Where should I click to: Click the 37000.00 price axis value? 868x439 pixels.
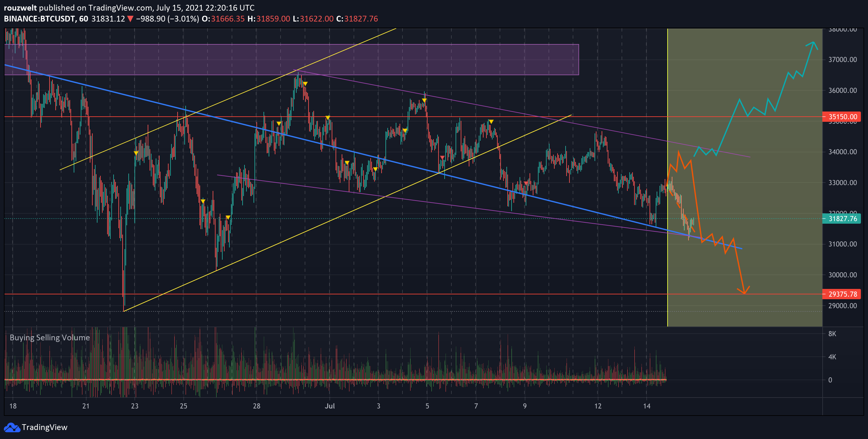coord(842,59)
